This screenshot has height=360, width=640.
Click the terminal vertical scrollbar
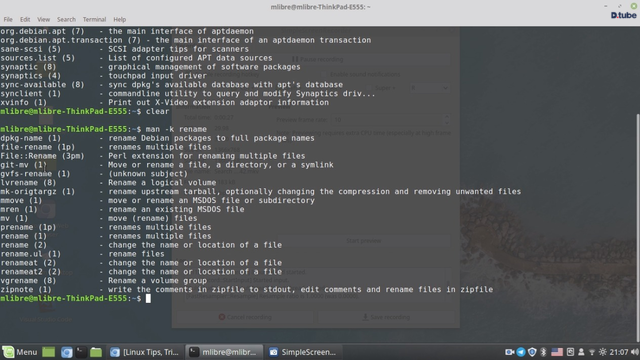coord(638,227)
